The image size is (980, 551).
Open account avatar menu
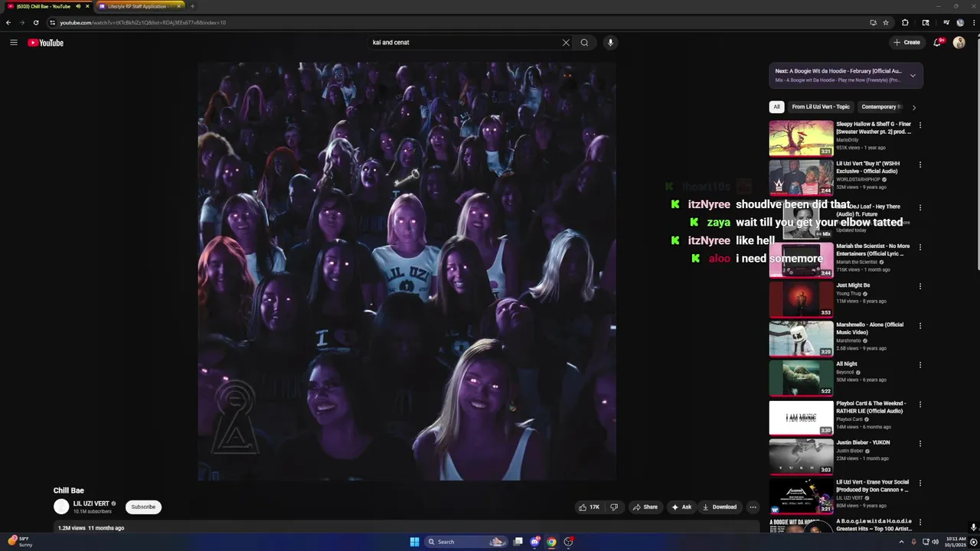[x=959, y=43]
